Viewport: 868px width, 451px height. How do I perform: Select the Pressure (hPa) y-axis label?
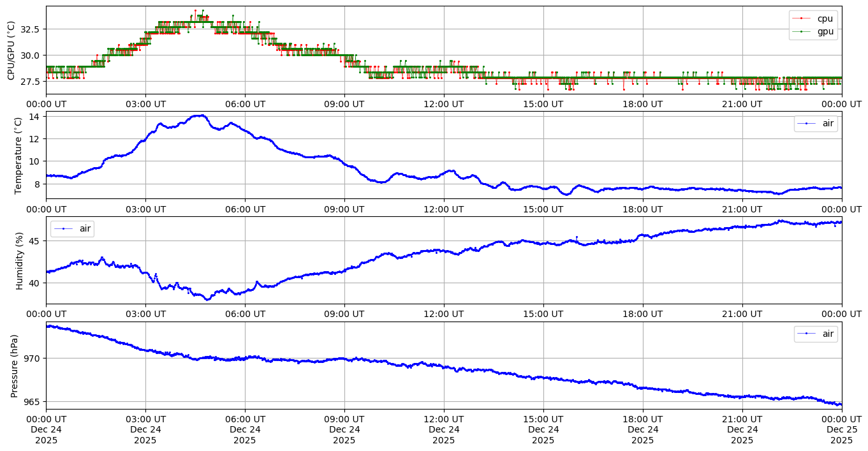tap(14, 365)
